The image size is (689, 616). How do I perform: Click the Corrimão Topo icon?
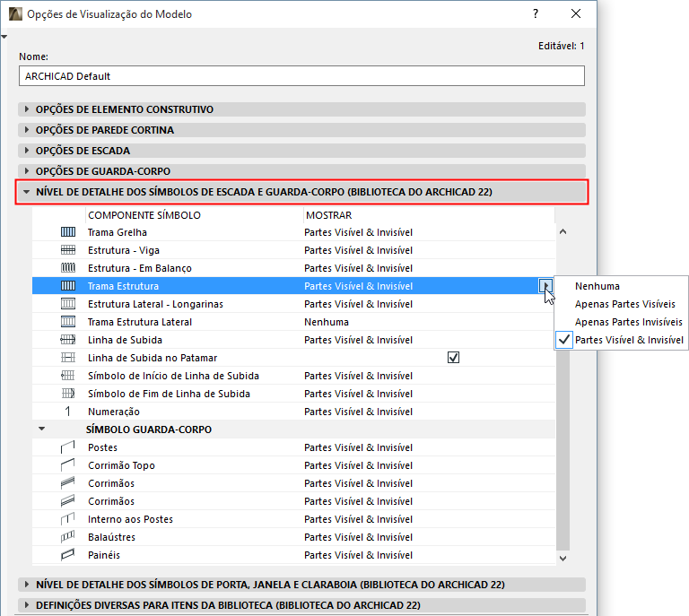click(67, 465)
